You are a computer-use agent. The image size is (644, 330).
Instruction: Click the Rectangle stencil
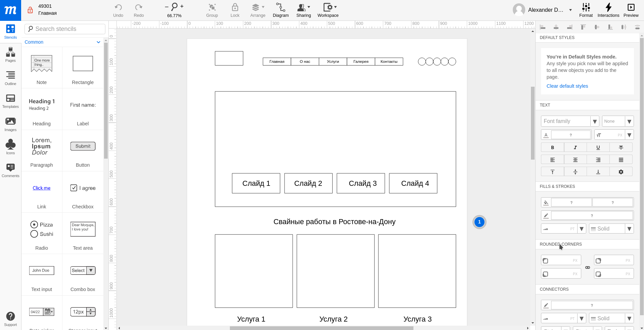(x=83, y=68)
